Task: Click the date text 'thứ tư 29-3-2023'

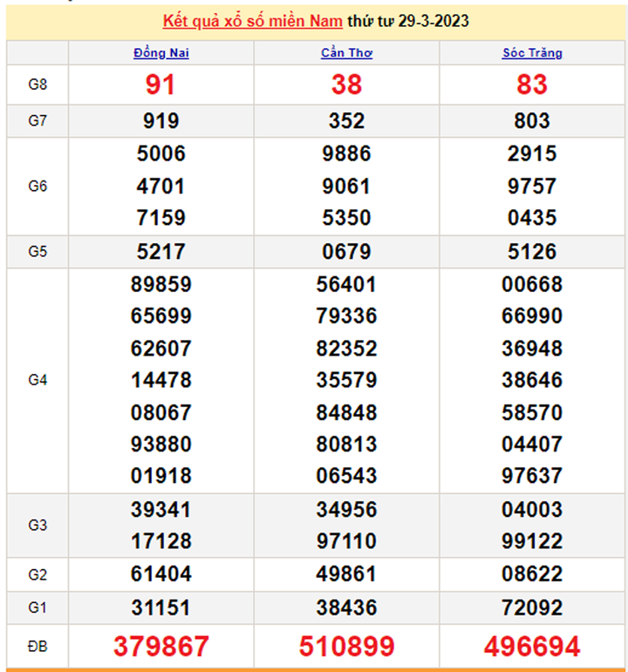Action: tap(407, 21)
